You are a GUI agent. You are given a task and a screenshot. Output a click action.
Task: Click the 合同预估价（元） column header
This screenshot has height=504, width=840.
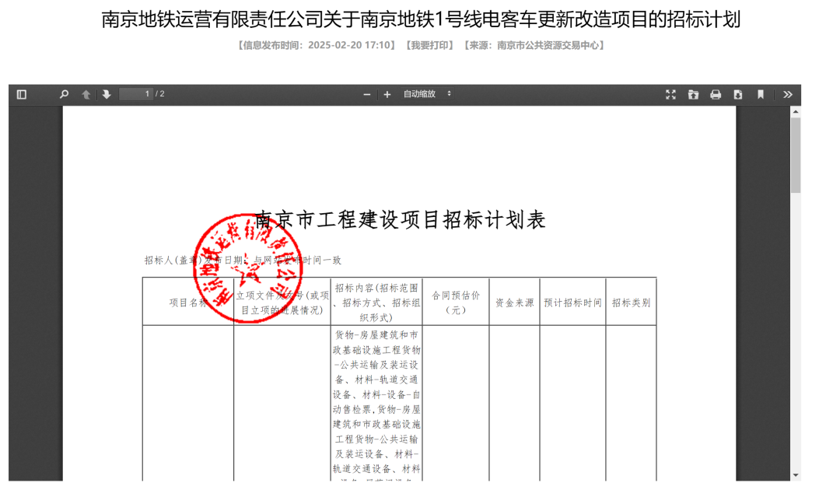tap(456, 303)
